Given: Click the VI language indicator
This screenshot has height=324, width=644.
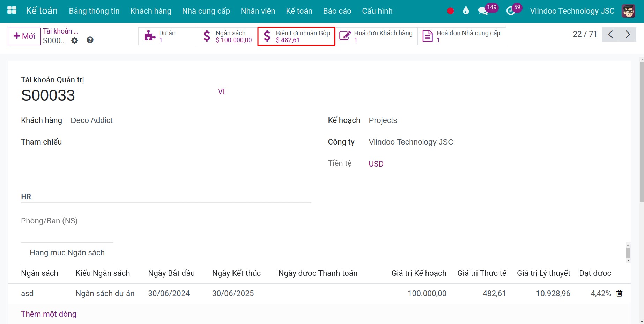Looking at the screenshot, I should pyautogui.click(x=221, y=91).
